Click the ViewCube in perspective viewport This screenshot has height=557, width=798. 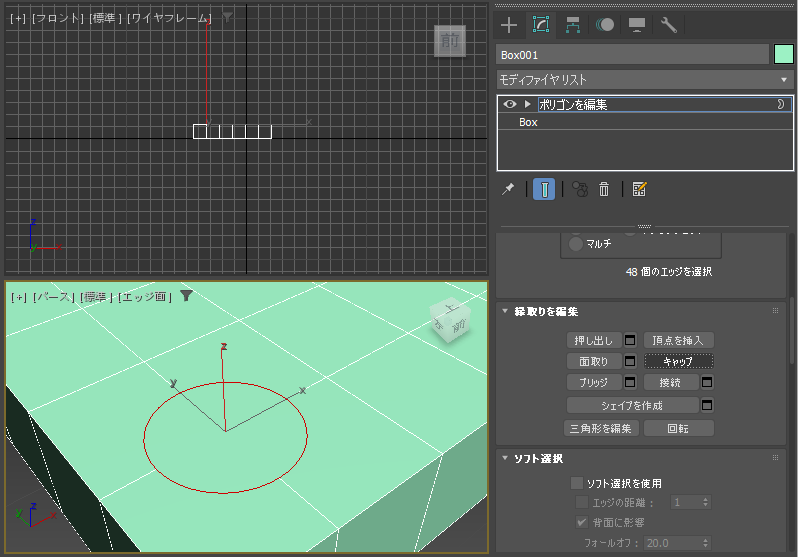click(x=450, y=320)
